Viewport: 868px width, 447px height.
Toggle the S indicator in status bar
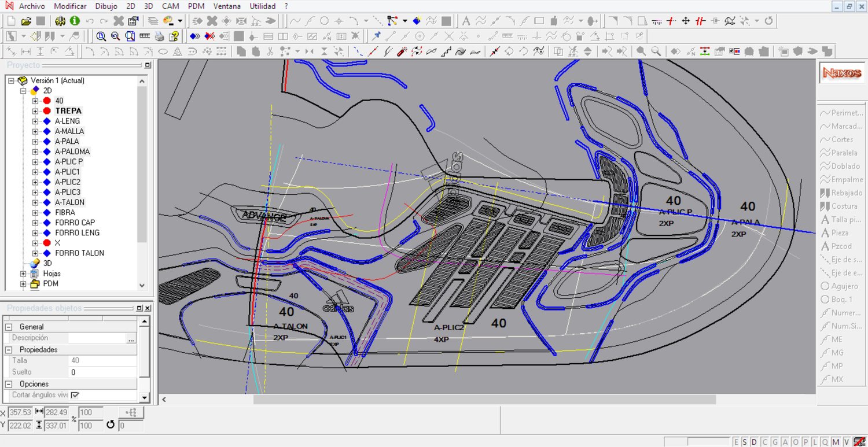tap(745, 442)
